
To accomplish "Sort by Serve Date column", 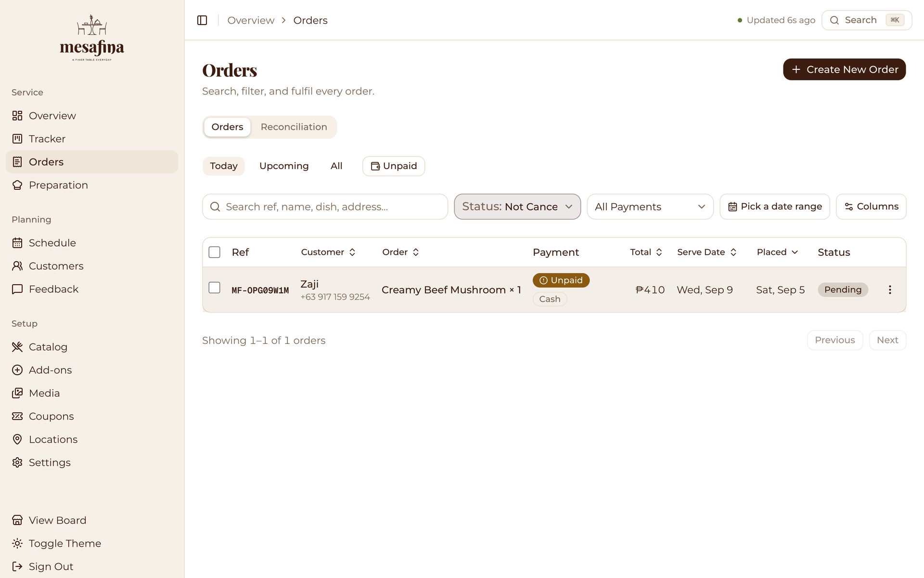I will click(706, 252).
